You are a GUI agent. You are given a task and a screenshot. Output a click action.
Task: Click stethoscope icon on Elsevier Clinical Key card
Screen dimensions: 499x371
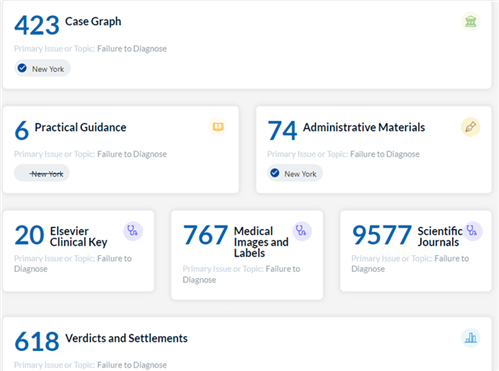(x=133, y=231)
